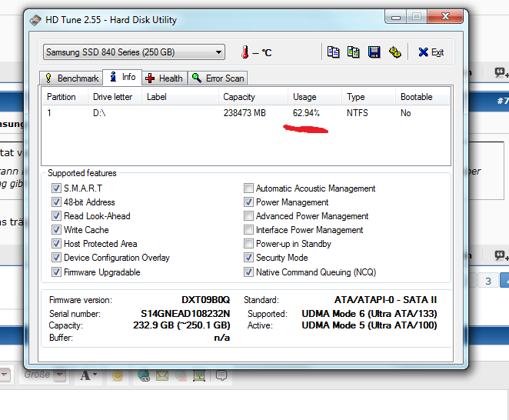
Task: Switch to the Benchmark tab
Action: click(72, 78)
